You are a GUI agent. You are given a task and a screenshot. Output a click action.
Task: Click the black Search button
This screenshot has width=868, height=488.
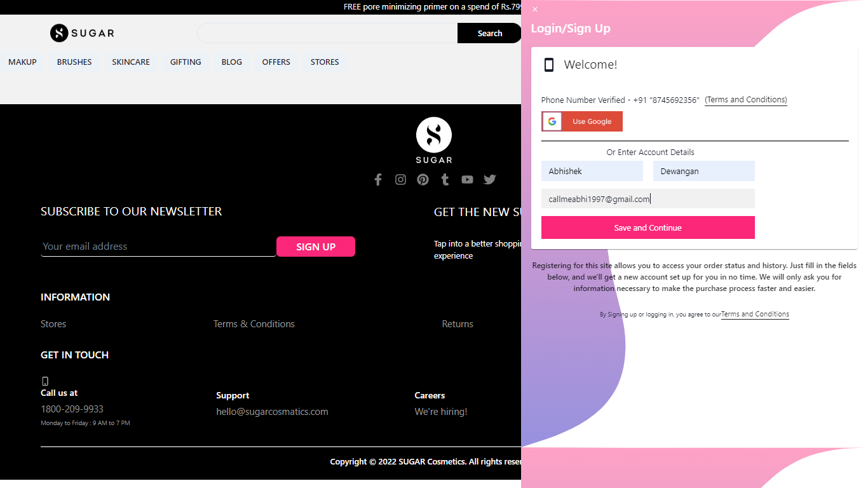(489, 33)
